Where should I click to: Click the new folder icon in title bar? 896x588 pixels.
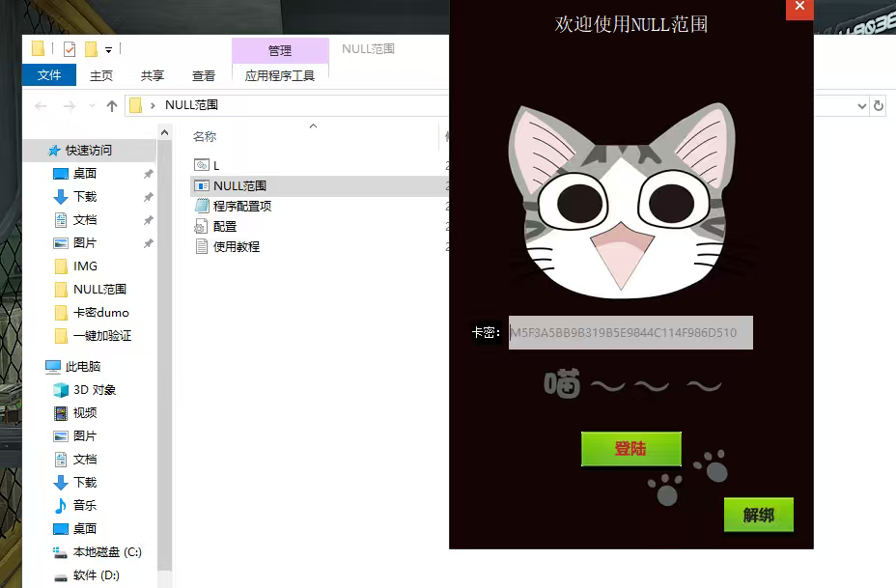(92, 49)
